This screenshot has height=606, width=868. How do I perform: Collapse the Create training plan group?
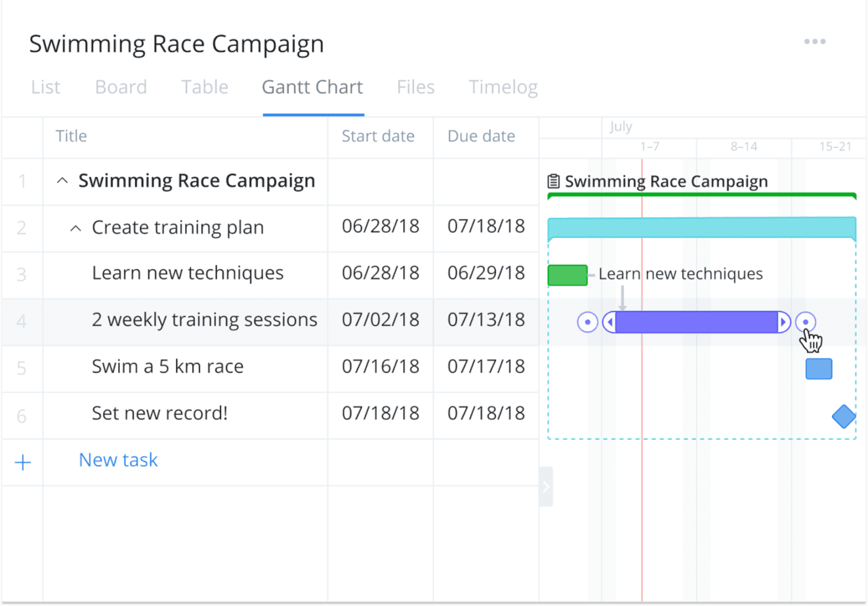(75, 228)
